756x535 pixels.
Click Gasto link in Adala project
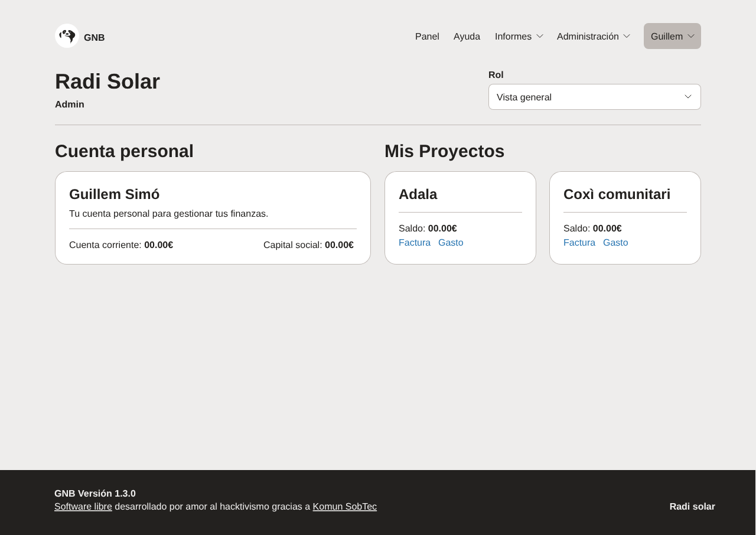coord(451,243)
